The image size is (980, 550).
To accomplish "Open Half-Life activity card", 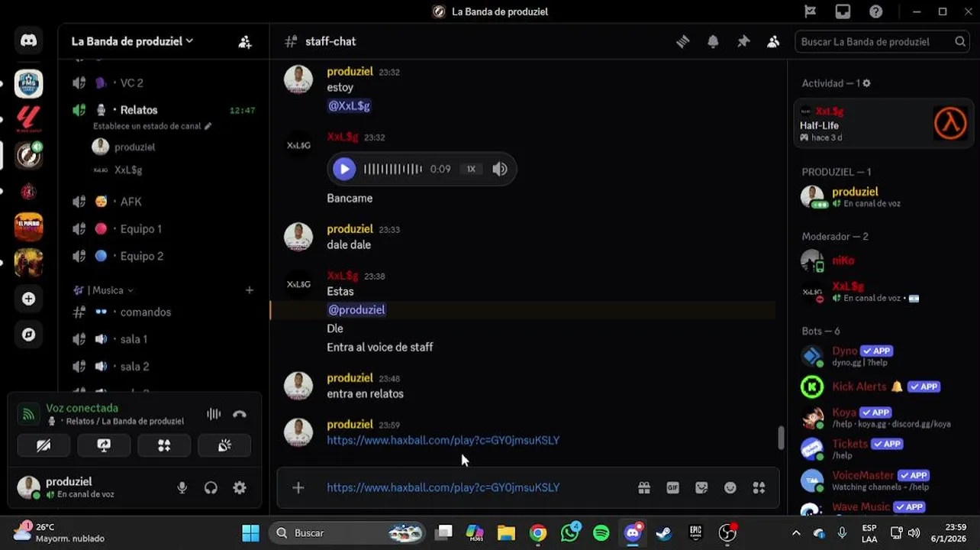I will 883,124.
